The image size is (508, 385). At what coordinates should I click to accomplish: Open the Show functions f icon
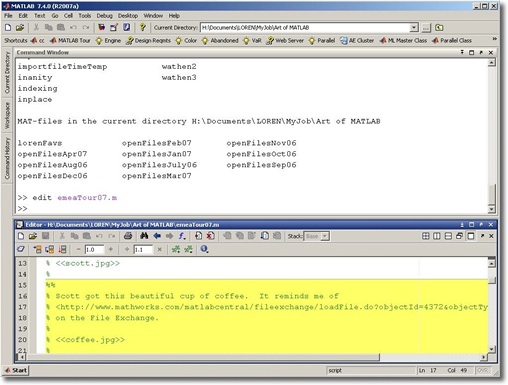click(182, 236)
